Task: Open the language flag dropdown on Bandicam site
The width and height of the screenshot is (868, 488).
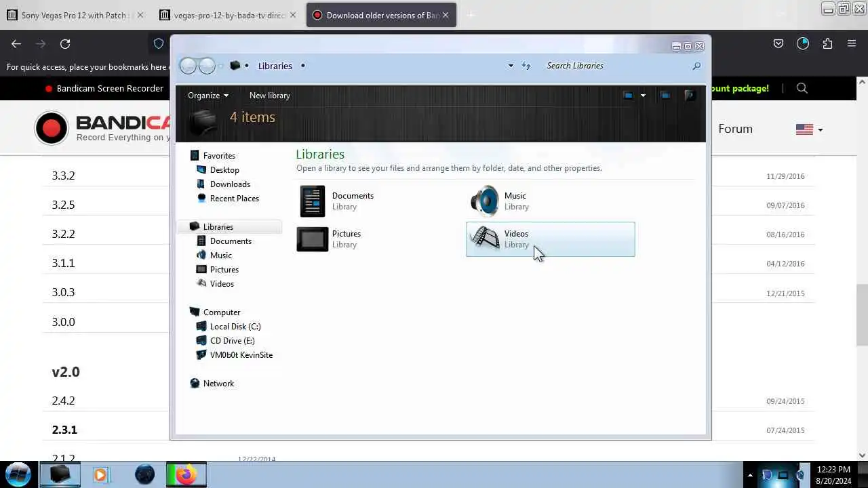Action: (x=809, y=129)
